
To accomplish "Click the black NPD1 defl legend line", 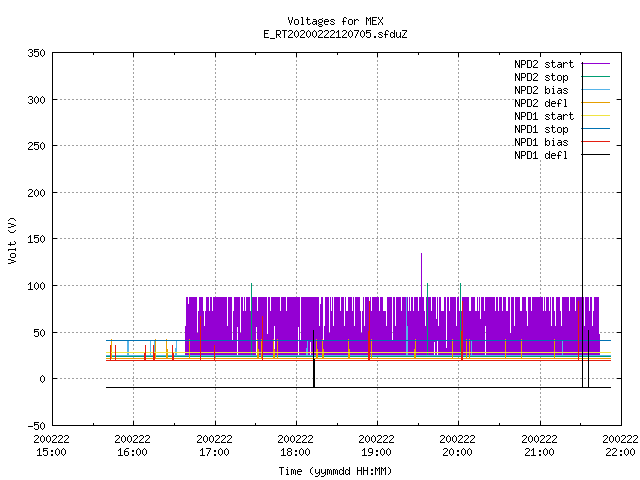I will click(x=596, y=154).
